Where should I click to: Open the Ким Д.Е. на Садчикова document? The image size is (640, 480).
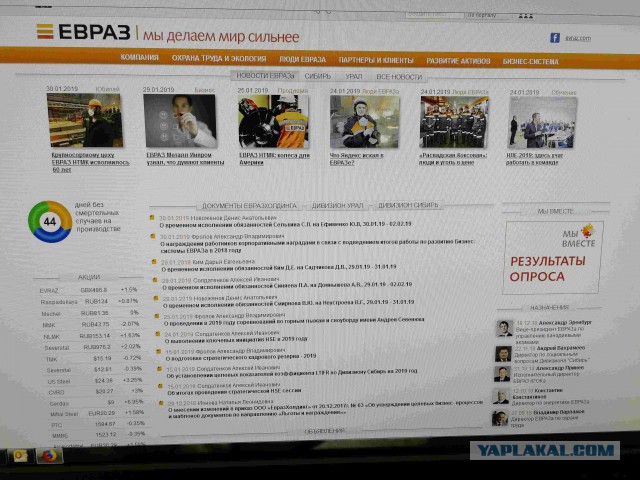tap(279, 267)
